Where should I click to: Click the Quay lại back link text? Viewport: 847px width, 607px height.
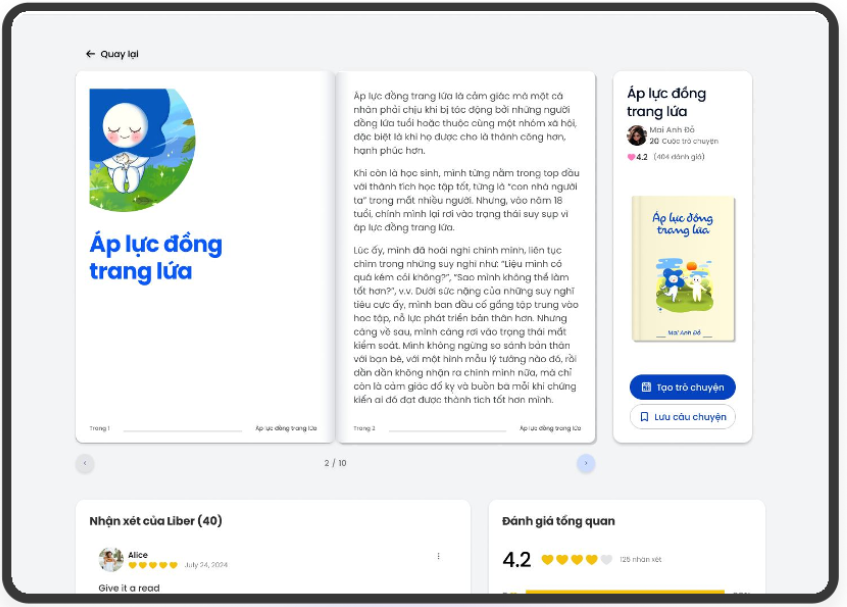pyautogui.click(x=119, y=54)
